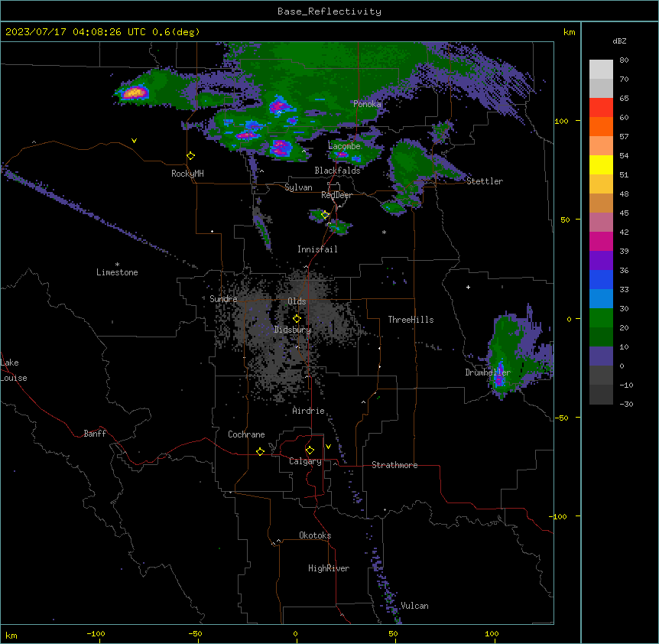The height and width of the screenshot is (644, 659).
Task: Click the yellow 54 dBZ legend swatch
Action: click(601, 164)
